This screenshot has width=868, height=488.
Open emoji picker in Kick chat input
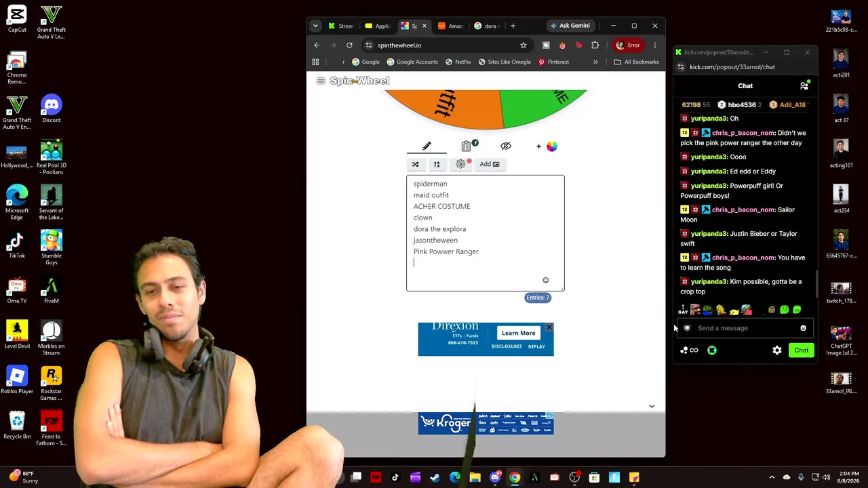[804, 328]
